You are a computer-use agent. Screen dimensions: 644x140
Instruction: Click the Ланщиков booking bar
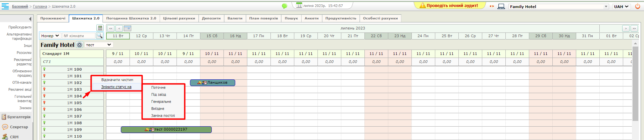click(212, 83)
